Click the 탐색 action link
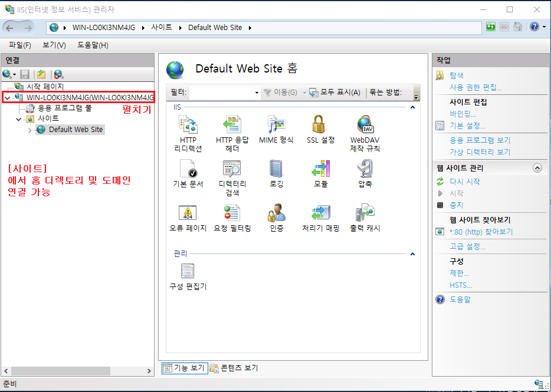 point(457,75)
